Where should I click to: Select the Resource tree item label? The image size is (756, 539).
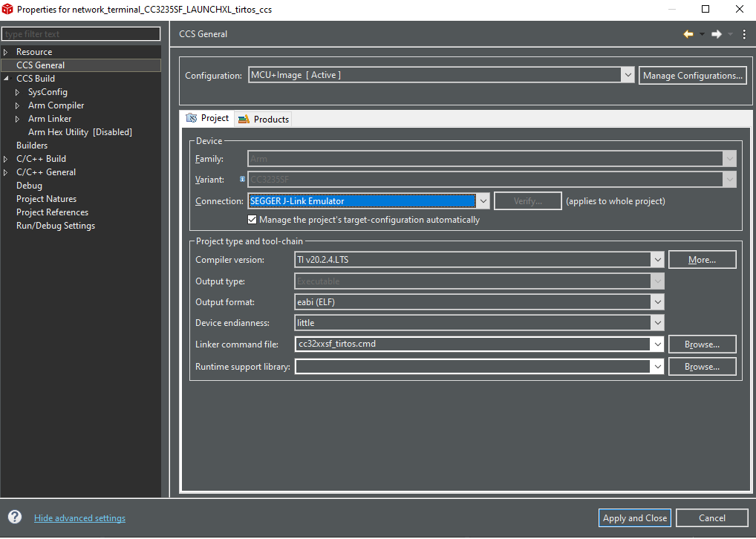tap(33, 51)
